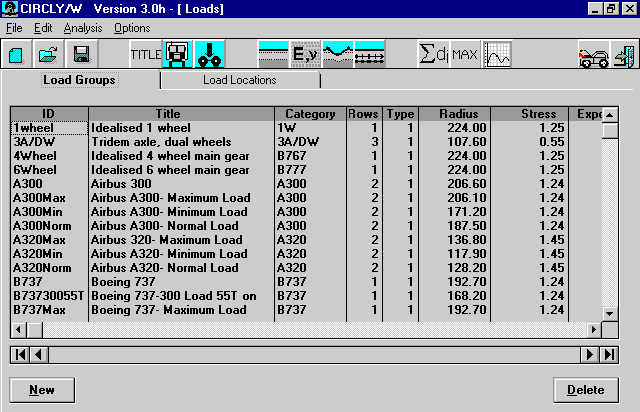Open the E,v elastic materials icon

coord(305,54)
